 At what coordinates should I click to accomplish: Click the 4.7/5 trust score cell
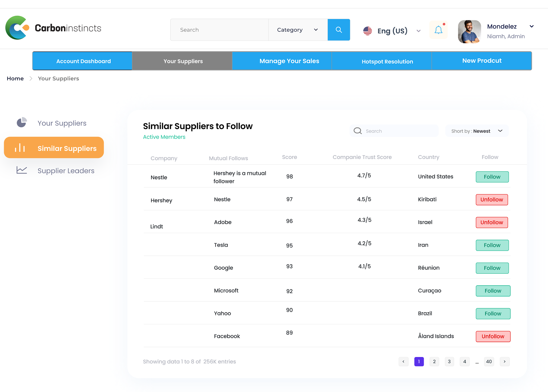pos(364,176)
